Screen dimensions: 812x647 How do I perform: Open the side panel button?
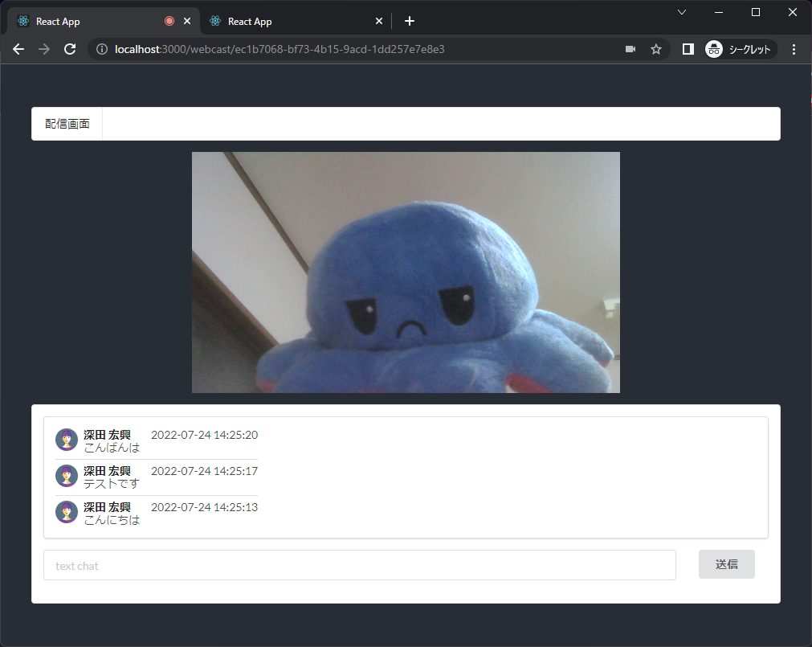688,49
